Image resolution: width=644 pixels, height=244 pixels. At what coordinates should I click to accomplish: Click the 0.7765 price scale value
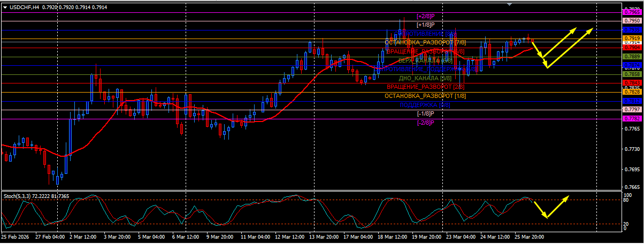632,129
